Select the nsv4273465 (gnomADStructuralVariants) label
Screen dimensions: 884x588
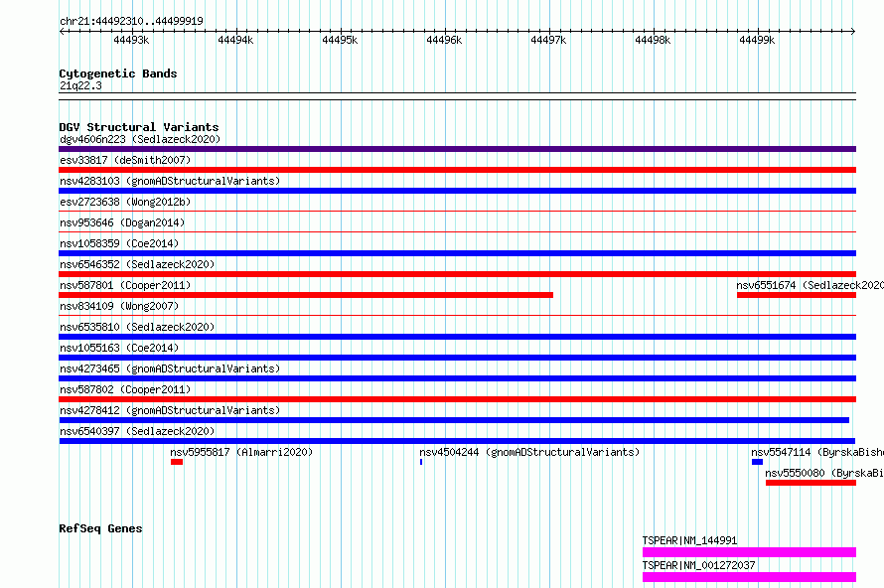coord(170,368)
